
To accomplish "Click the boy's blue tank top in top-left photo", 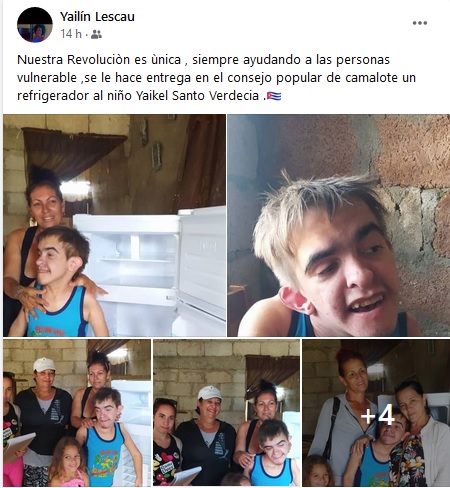I will 57,313.
